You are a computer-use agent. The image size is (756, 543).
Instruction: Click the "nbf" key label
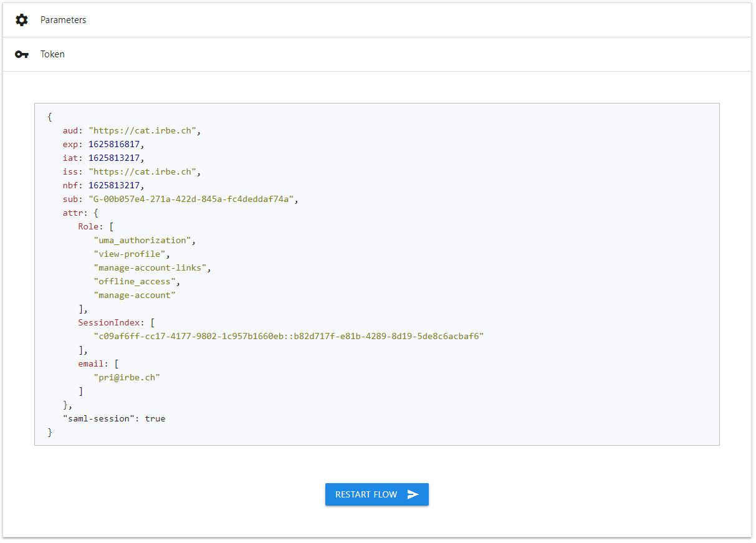pos(70,186)
